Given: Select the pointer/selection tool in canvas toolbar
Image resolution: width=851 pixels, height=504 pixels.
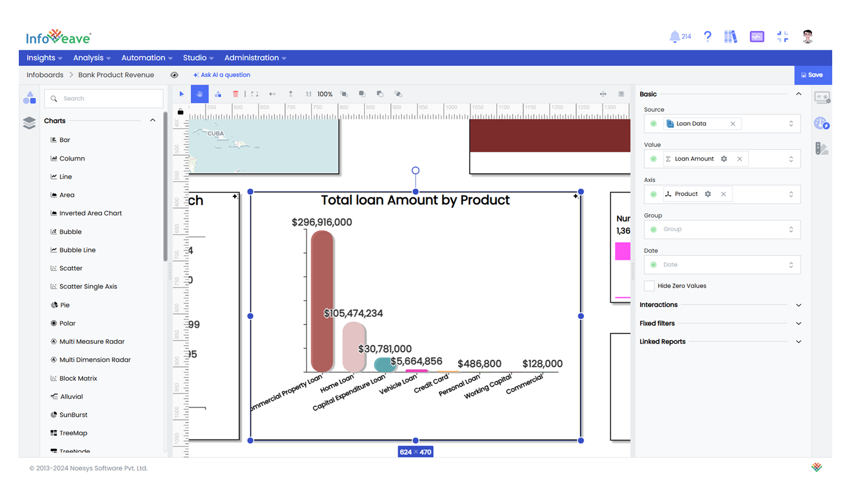Looking at the screenshot, I should (182, 94).
